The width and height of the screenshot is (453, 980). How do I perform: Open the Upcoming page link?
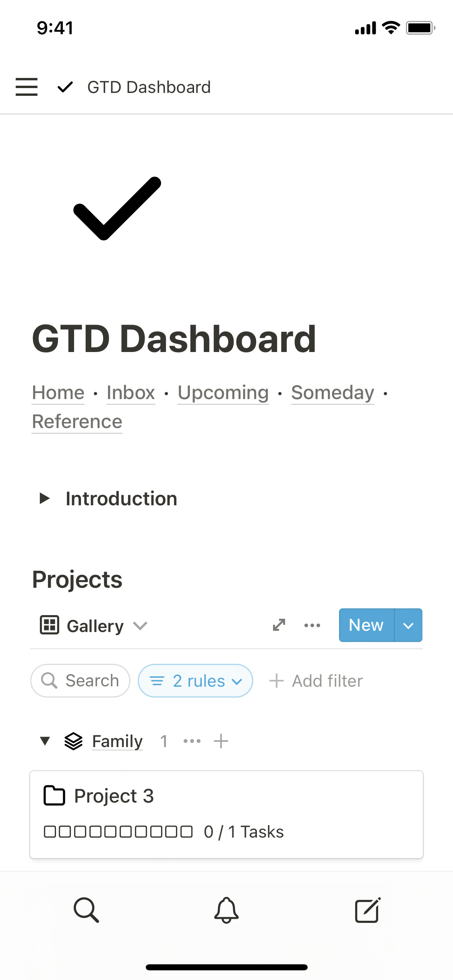[223, 393]
